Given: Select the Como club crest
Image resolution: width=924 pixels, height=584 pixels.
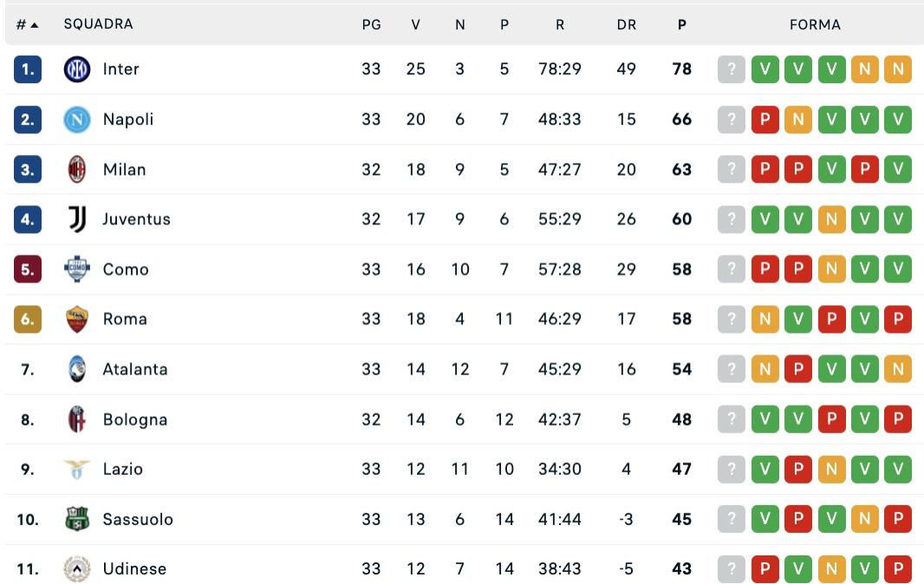Looking at the screenshot, I should pos(78,269).
